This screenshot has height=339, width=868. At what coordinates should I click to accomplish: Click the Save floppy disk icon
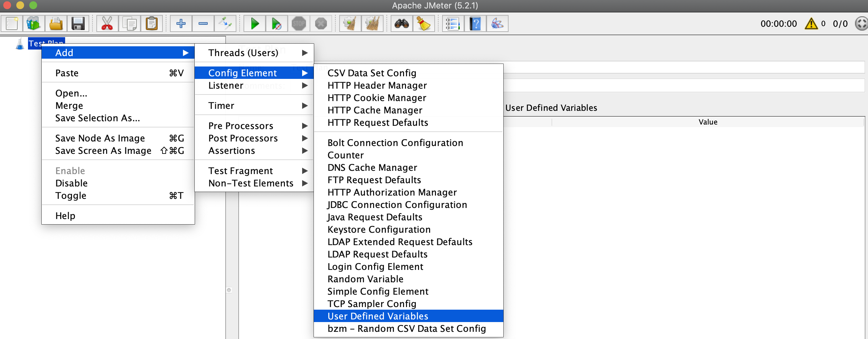[x=78, y=23]
